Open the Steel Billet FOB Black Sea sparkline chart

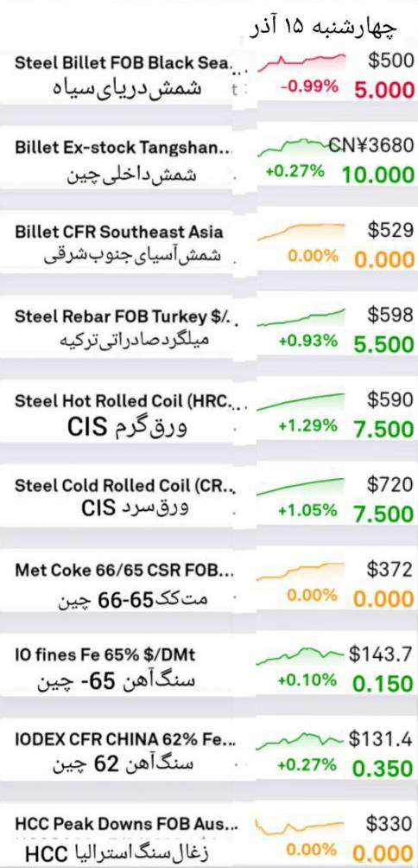pos(301,62)
